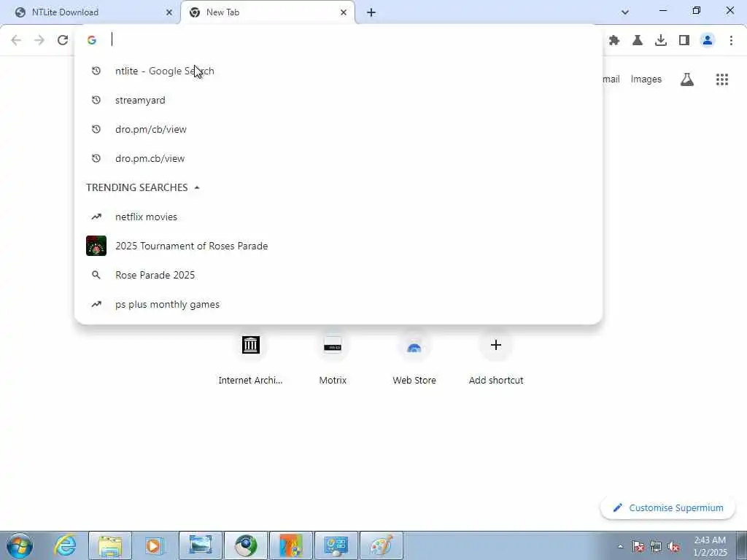Select the netflix movies trending search

[x=338, y=217]
